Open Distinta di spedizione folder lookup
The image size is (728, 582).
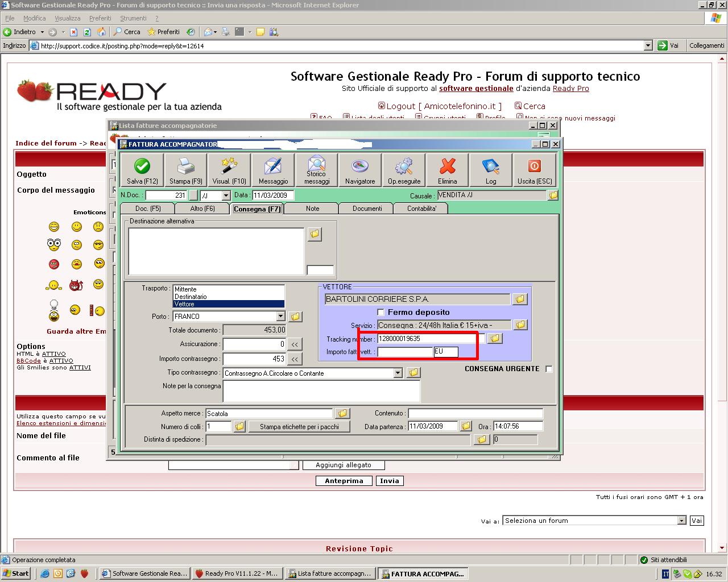482,440
